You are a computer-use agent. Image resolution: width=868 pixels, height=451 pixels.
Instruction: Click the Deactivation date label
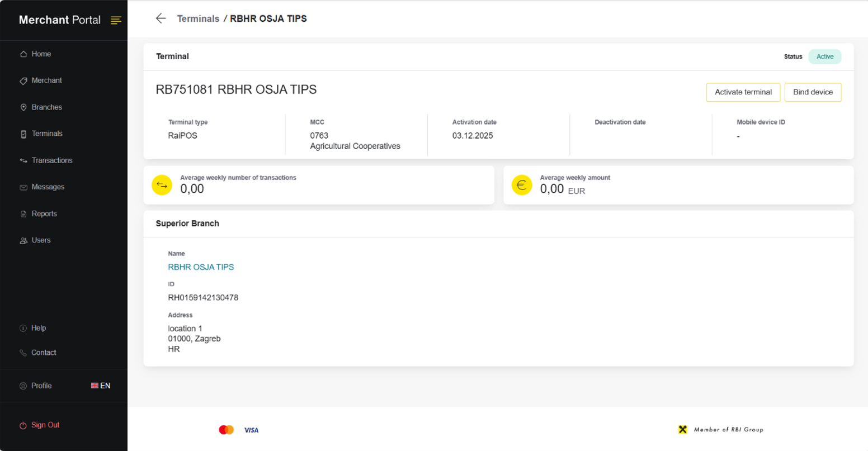[x=620, y=122]
